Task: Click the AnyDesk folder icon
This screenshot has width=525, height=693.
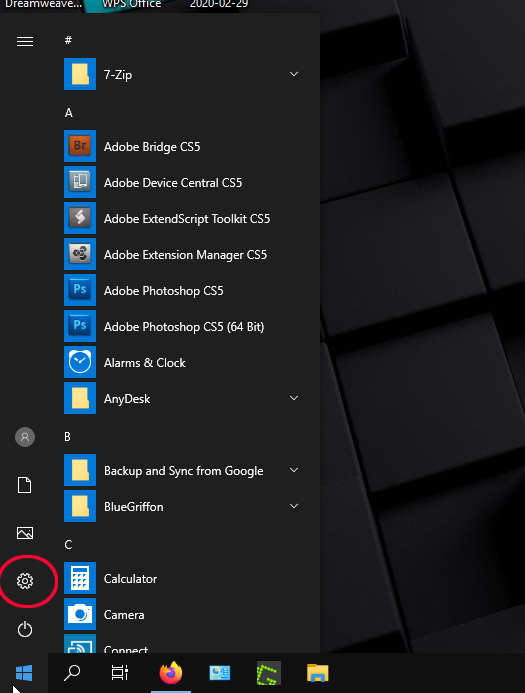Action: [x=80, y=398]
